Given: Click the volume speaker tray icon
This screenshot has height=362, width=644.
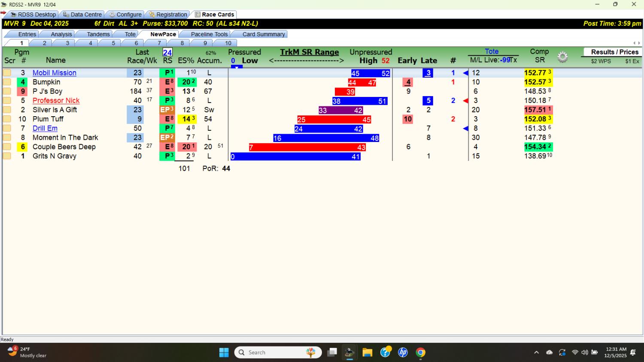Looking at the screenshot, I should pyautogui.click(x=584, y=353).
